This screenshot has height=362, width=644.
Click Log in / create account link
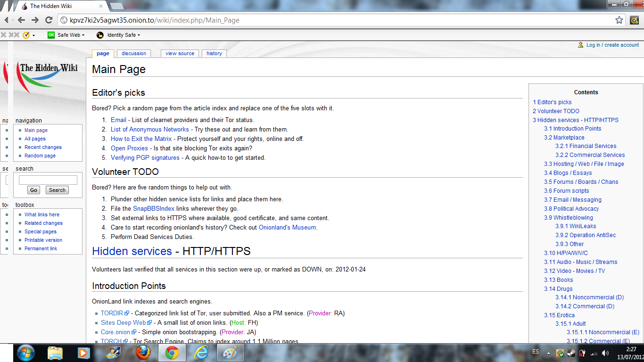pos(612,45)
